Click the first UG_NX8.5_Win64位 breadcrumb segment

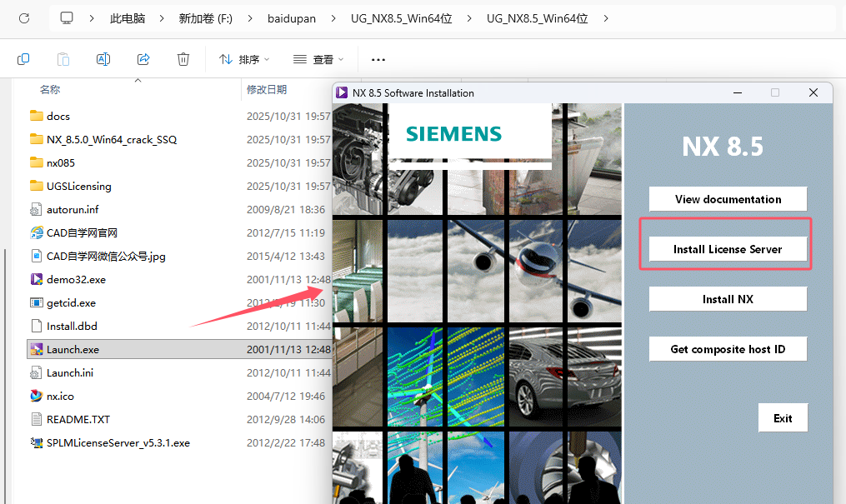pos(402,18)
